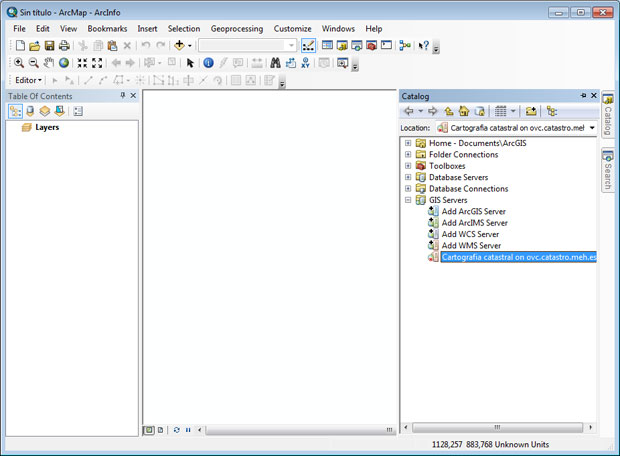Close the Table Of Contents panel

point(133,95)
